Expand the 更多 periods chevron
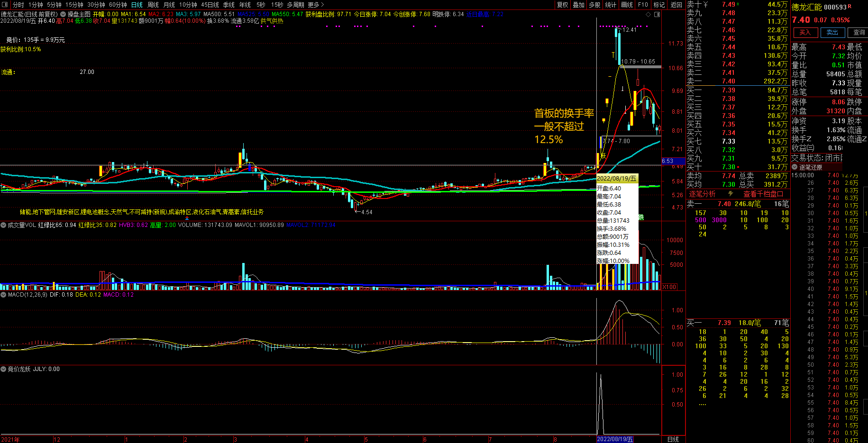868x443 pixels. pyautogui.click(x=323, y=5)
